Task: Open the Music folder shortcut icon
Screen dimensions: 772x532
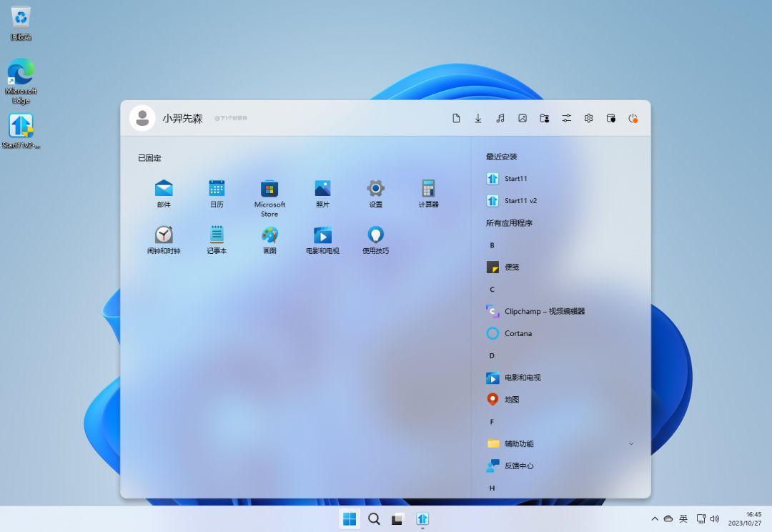Action: (500, 118)
